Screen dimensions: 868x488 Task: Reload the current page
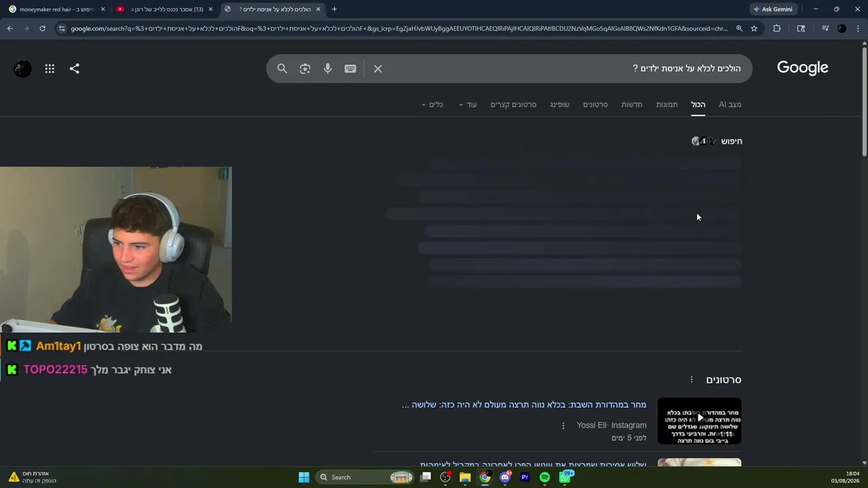click(x=42, y=28)
